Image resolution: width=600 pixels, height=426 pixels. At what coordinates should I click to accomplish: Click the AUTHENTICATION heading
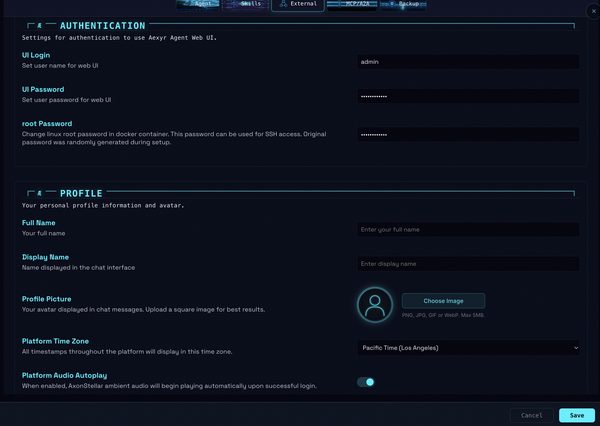[x=103, y=26]
